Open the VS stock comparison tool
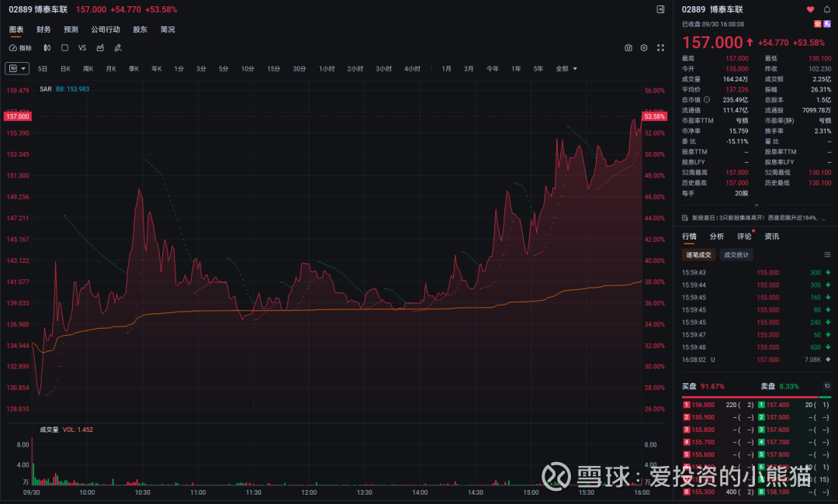Viewport: 838px width, 504px height. point(82,48)
